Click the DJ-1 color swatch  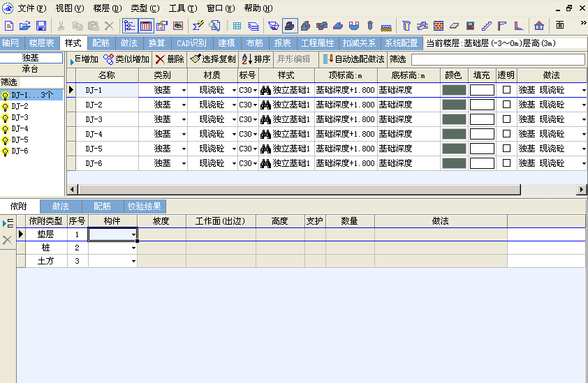pyautogui.click(x=454, y=90)
